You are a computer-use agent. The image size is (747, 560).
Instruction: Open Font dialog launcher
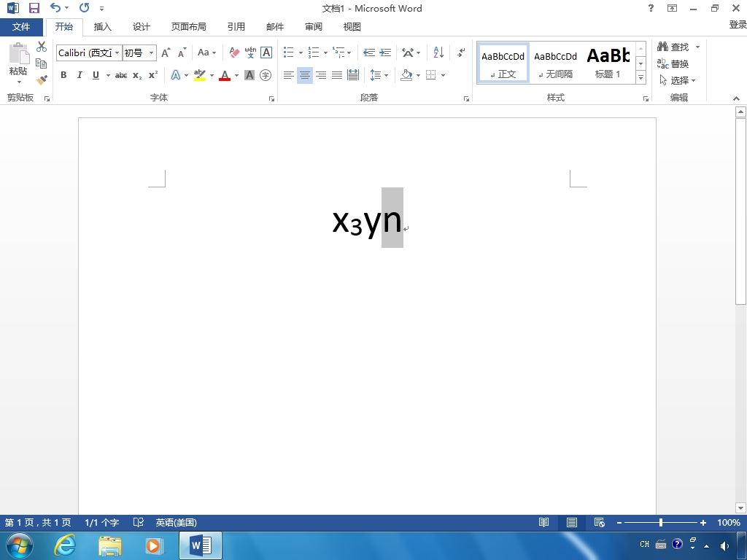(271, 98)
